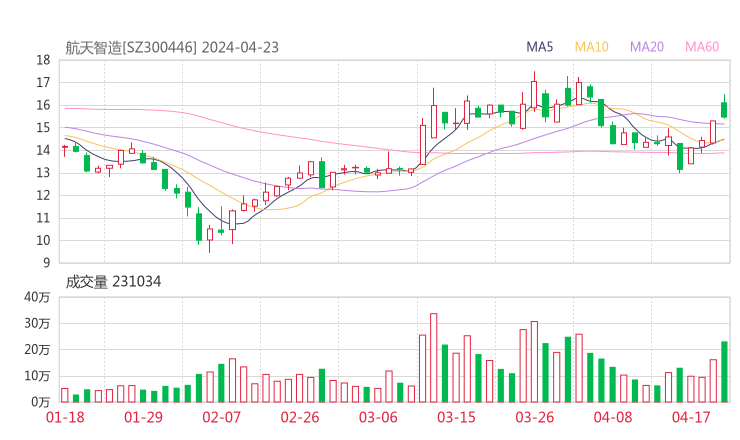Click the chart title 航天智造[SZ300446] 2024-04-23
The height and width of the screenshot is (440, 740).
pos(172,48)
